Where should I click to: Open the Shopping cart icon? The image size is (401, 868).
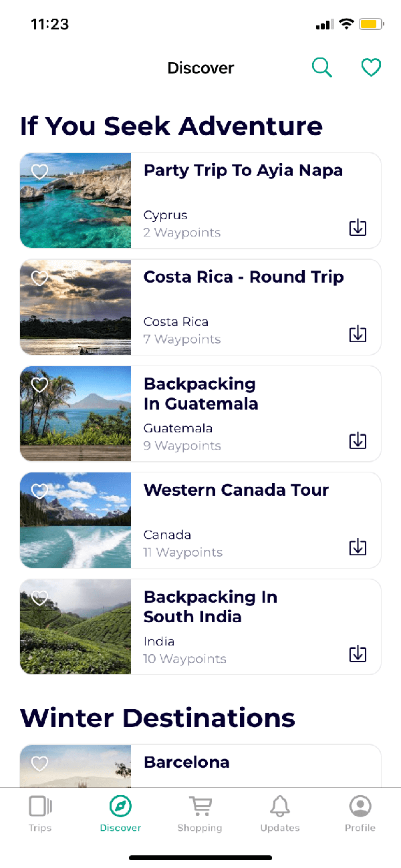[x=200, y=807]
